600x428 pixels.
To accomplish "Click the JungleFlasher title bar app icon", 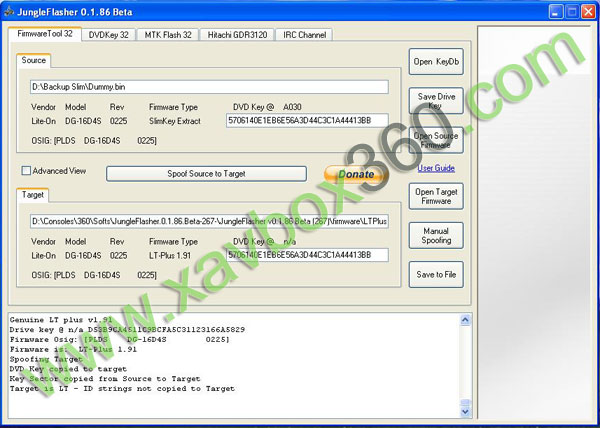I will pyautogui.click(x=8, y=11).
